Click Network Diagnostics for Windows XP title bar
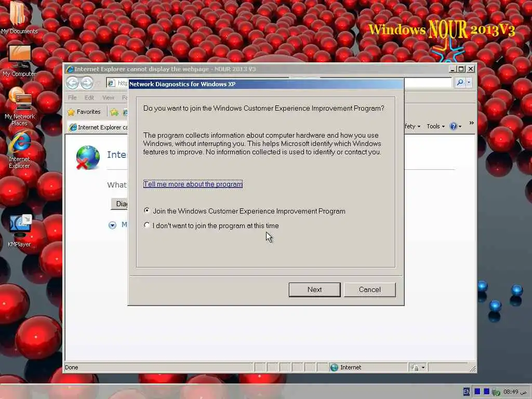532x399 pixels. 266,84
